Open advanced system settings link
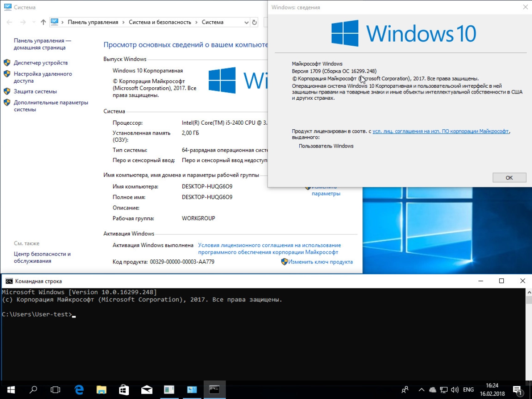 pyautogui.click(x=51, y=106)
